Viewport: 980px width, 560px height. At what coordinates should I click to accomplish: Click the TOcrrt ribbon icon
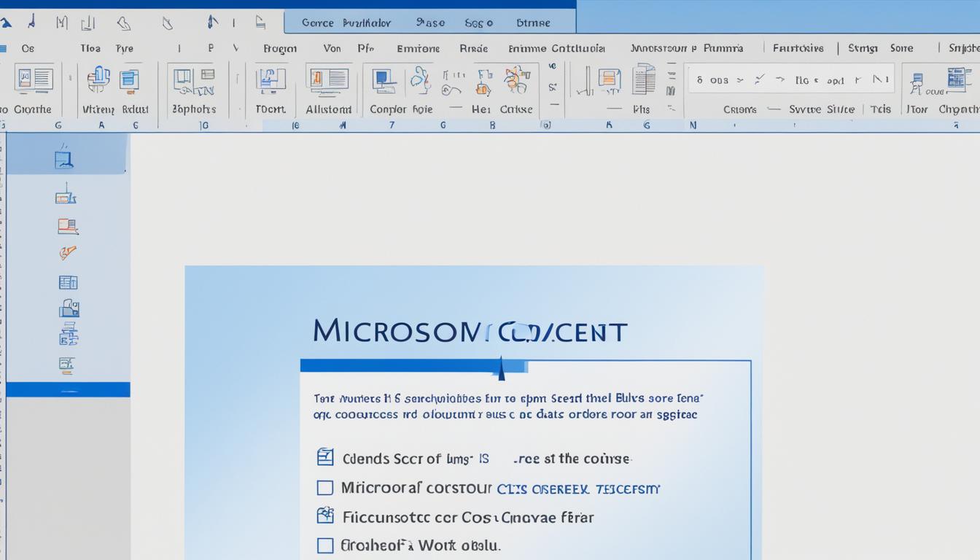point(271,80)
